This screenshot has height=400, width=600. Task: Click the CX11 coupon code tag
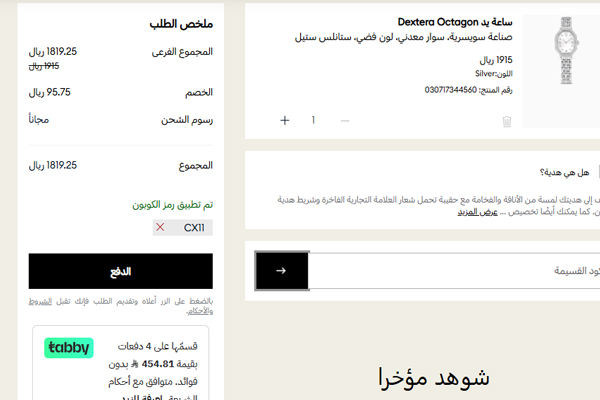193,228
